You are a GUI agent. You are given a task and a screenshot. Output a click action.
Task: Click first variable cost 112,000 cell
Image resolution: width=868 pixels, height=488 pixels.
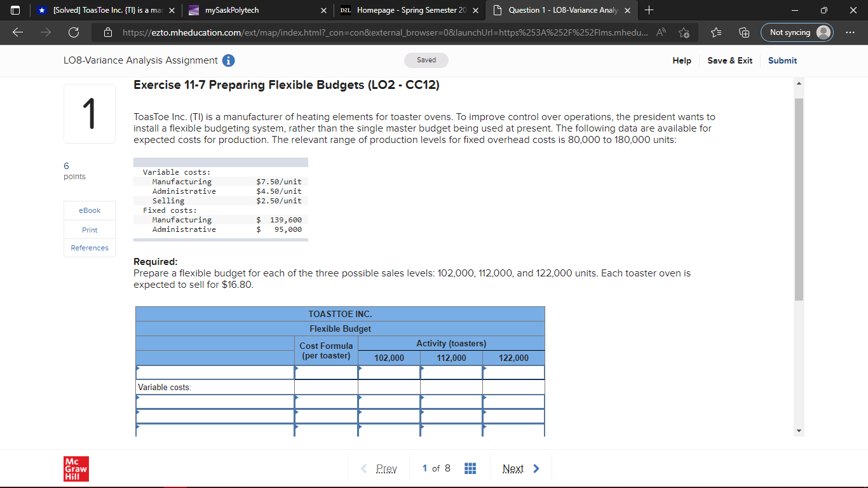coord(451,402)
